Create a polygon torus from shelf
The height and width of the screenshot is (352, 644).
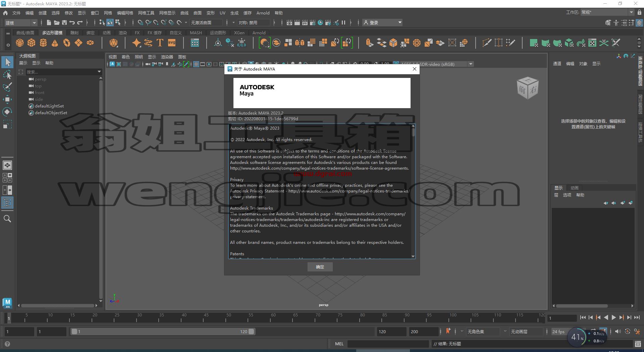(67, 43)
